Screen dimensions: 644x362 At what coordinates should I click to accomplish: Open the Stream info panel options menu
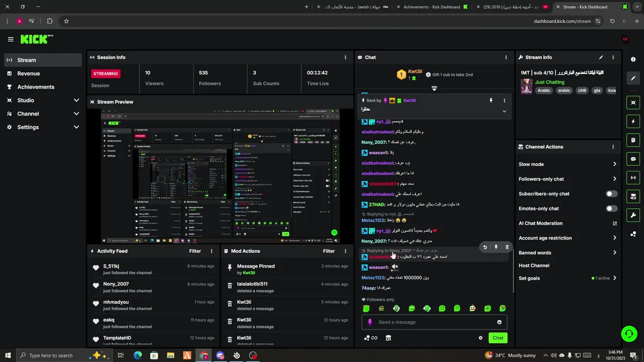tap(613, 57)
